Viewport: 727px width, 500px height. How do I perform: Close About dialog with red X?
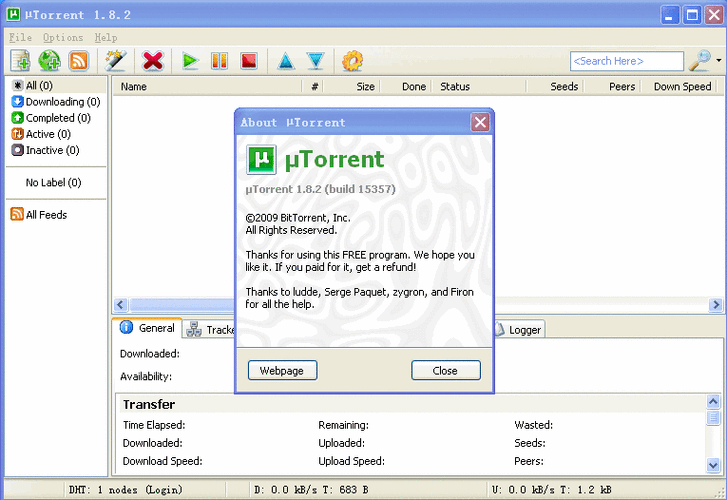tap(480, 122)
